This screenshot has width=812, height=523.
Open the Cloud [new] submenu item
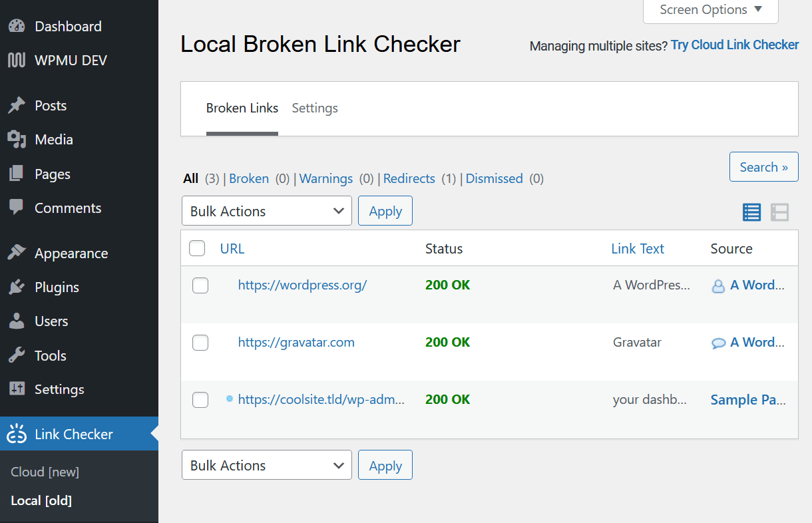45,472
